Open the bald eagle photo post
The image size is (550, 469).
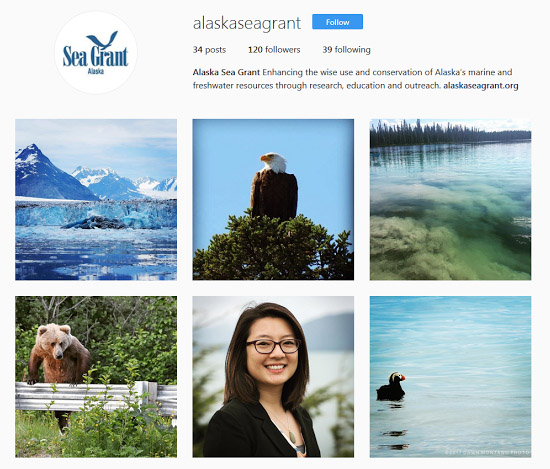point(273,200)
